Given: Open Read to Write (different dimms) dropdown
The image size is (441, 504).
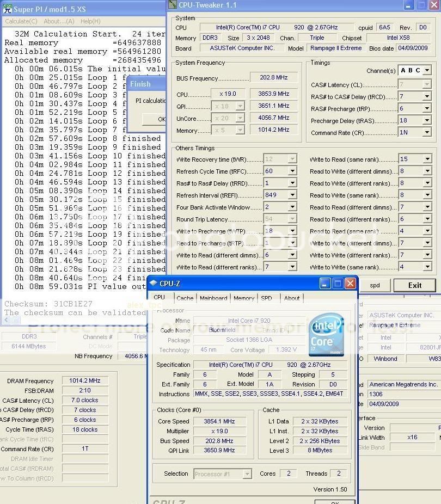Looking at the screenshot, I should (427, 171).
